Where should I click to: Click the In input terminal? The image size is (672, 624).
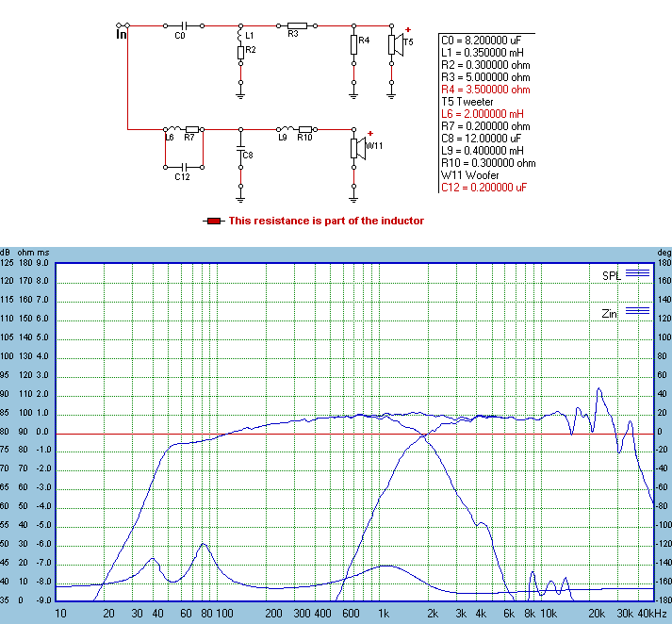click(121, 35)
